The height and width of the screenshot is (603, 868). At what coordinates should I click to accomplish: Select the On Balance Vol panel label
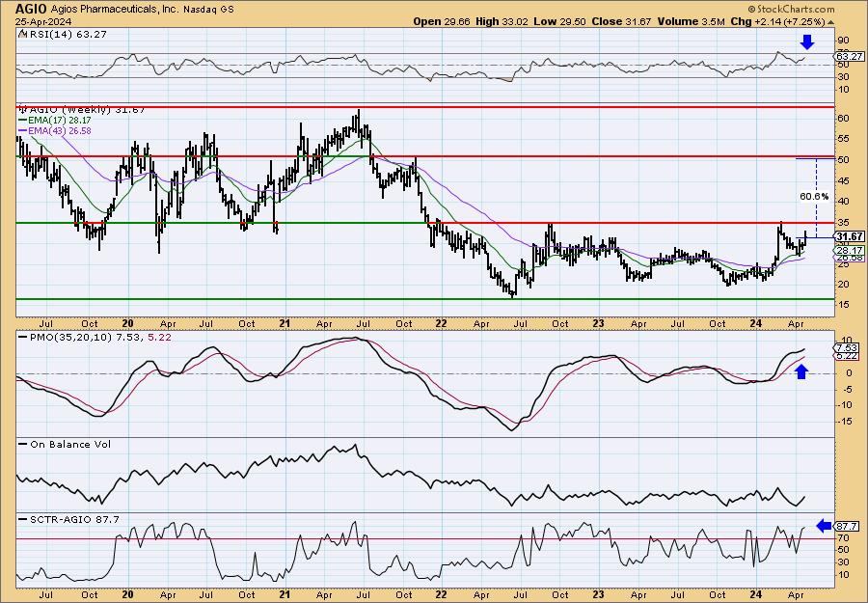coord(69,444)
